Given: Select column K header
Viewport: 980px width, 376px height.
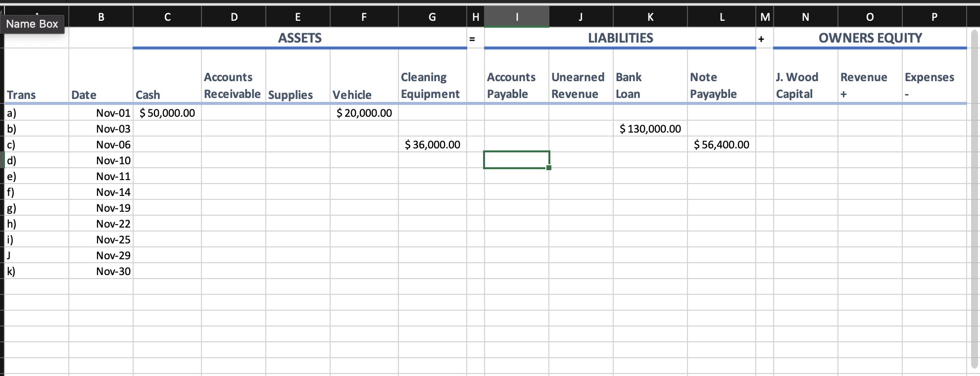Looking at the screenshot, I should [650, 17].
